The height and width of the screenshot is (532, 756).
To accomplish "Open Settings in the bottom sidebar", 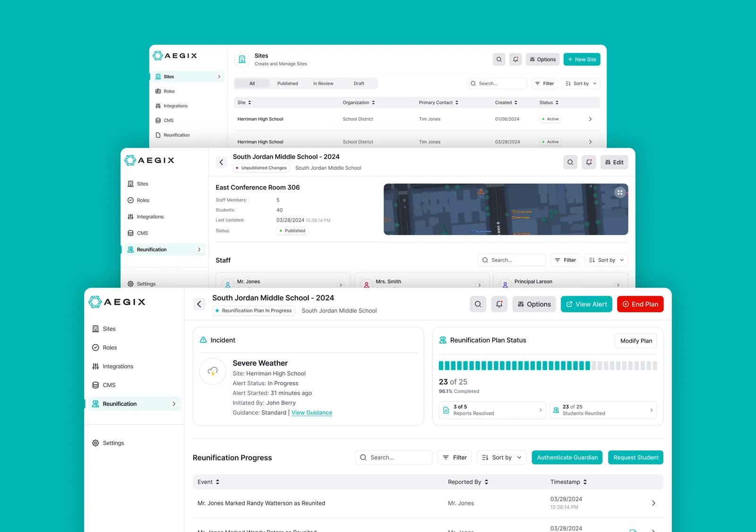I will pos(108,443).
